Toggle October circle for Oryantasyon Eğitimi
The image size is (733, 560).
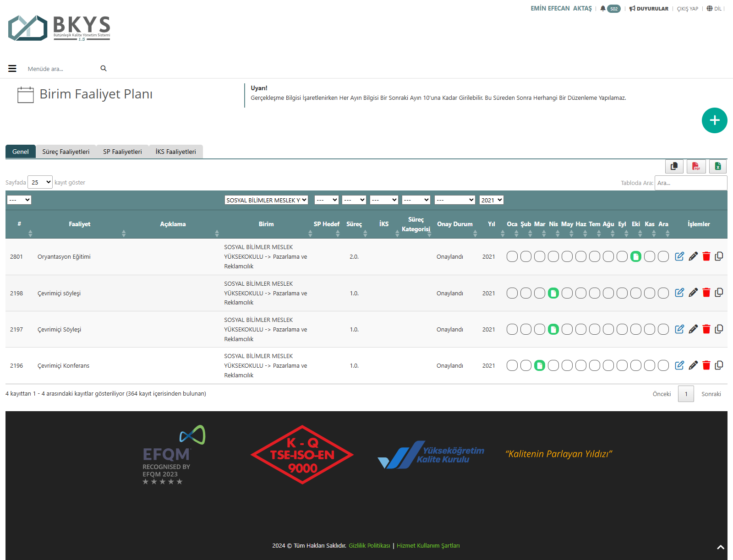pyautogui.click(x=635, y=256)
